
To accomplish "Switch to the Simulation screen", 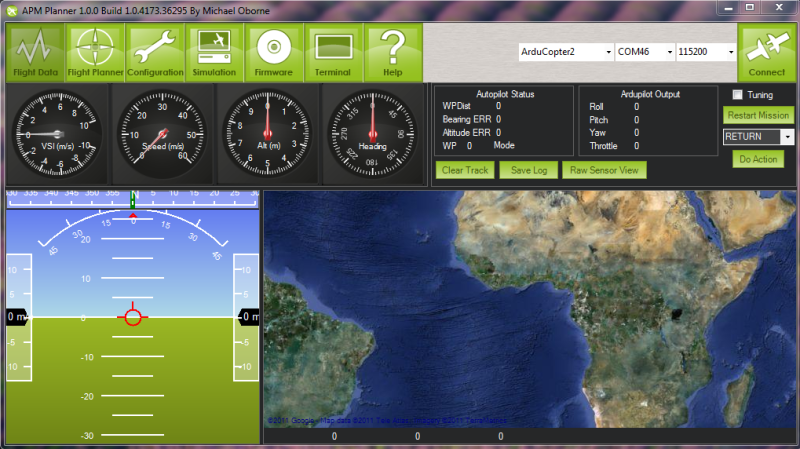I will [214, 52].
